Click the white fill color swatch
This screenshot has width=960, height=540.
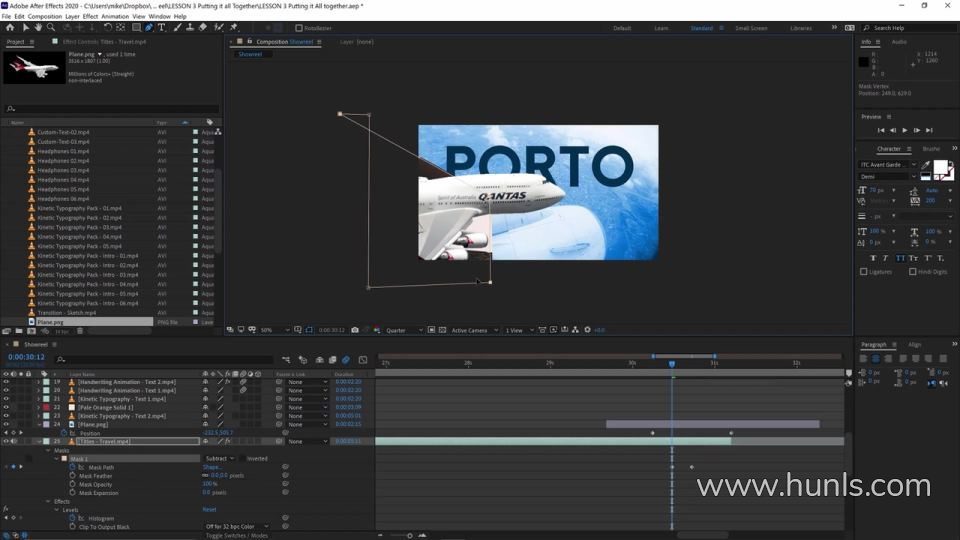pos(940,169)
